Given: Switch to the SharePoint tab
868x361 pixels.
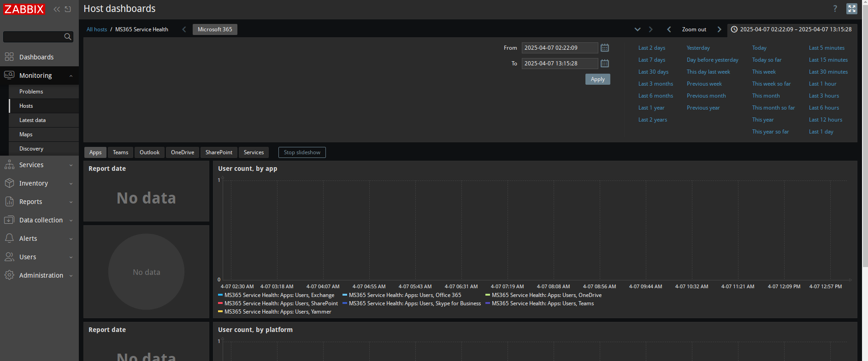Looking at the screenshot, I should pyautogui.click(x=219, y=152).
